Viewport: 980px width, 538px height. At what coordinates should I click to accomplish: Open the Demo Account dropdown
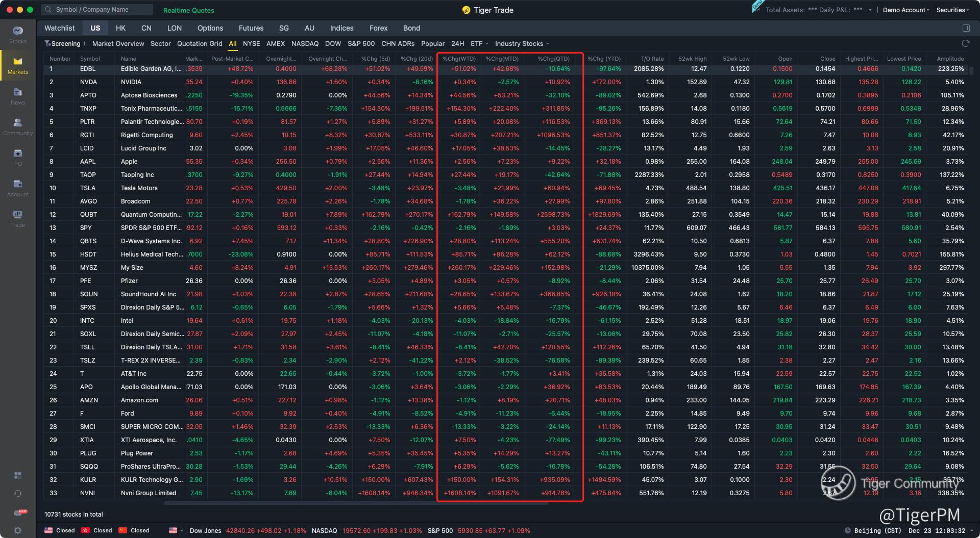(x=905, y=10)
